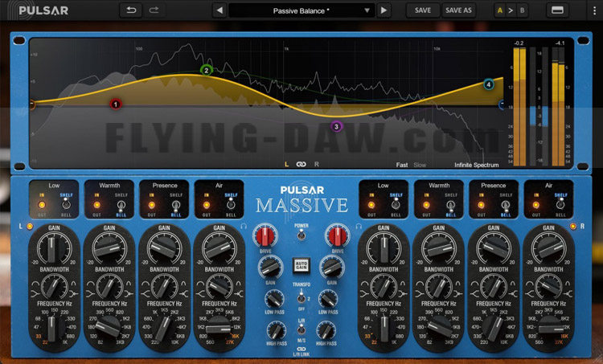The height and width of the screenshot is (364, 603).
Task: Toggle the L channel enable LED
Action: 30,227
